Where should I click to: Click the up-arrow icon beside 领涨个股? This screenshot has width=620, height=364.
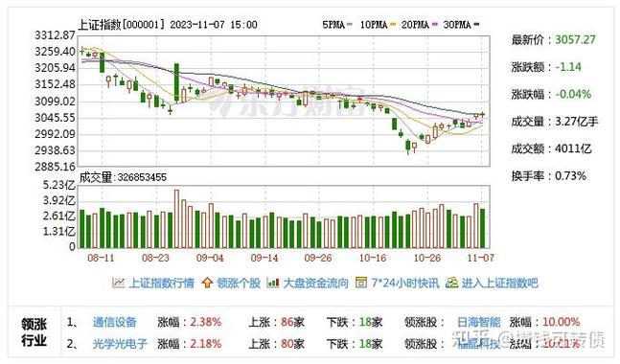207,283
